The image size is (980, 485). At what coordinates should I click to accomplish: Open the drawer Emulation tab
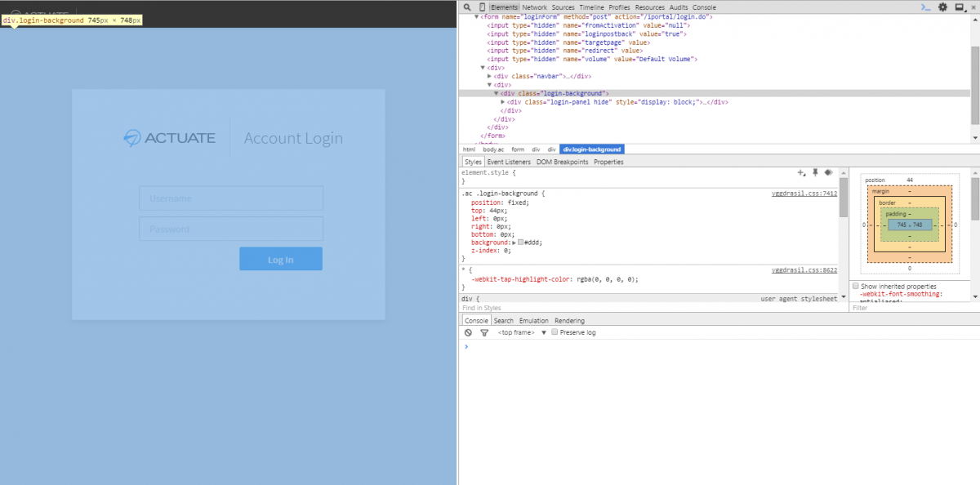point(534,321)
